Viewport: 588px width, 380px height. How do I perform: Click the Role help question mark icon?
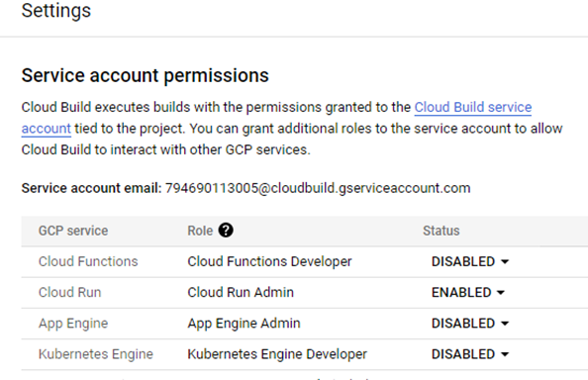click(x=226, y=231)
